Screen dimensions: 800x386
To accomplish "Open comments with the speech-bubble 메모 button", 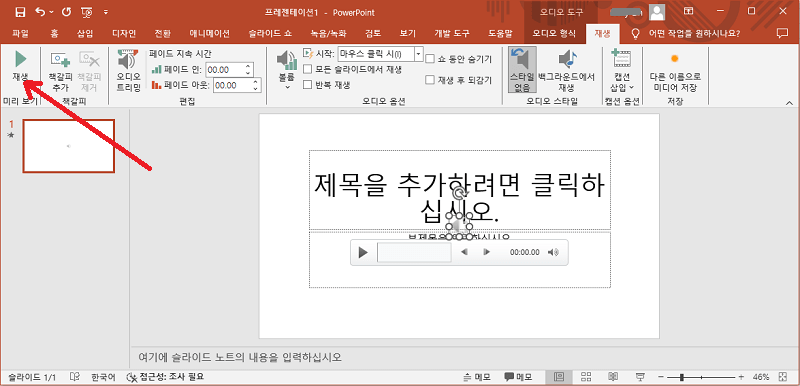I will coord(518,377).
